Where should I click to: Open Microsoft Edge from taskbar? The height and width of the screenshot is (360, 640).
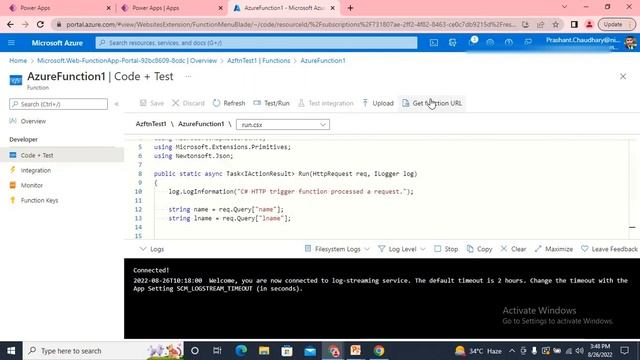241,351
